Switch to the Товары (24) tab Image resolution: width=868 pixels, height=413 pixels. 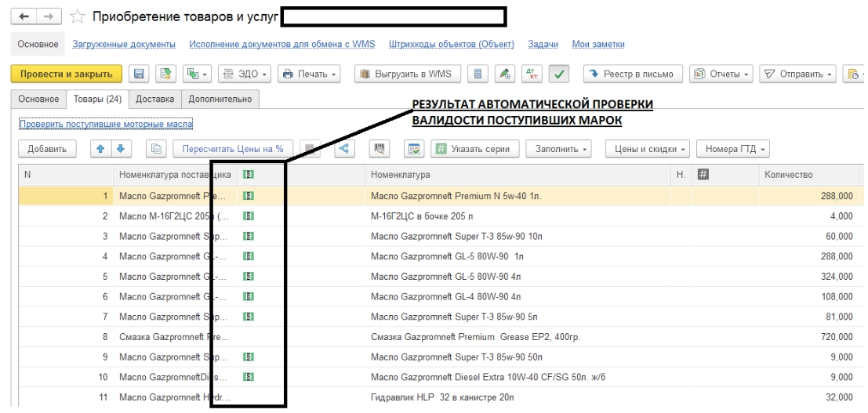97,99
